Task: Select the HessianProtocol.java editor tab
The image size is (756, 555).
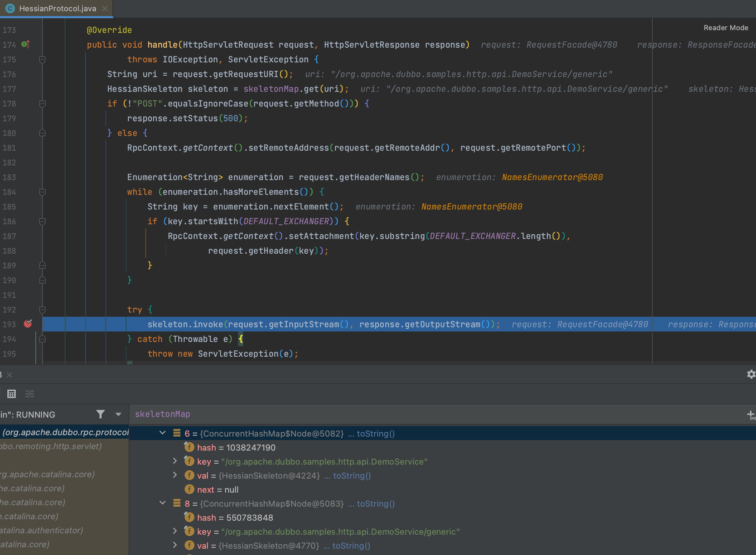Action: 56,8
